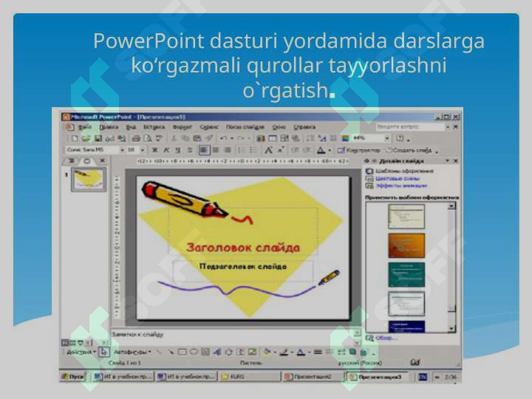Open the Дизайн слайда task pane dropdown
Image resolution: width=532 pixels, height=399 pixels.
(447, 161)
